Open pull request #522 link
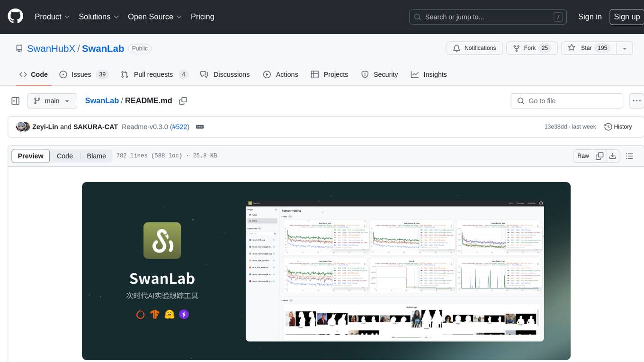Screen dimensions: 644x362 (180, 127)
